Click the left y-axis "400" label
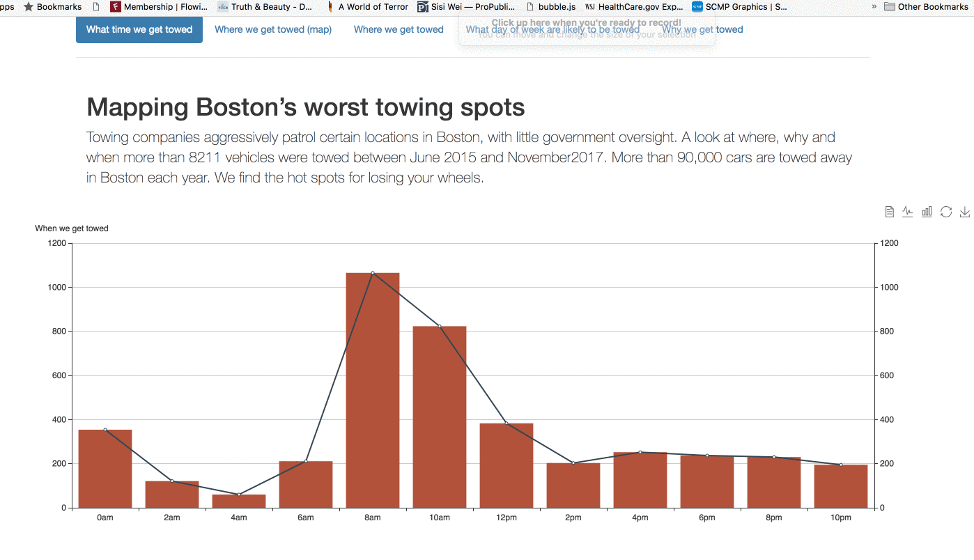The width and height of the screenshot is (974, 560). pyautogui.click(x=59, y=419)
